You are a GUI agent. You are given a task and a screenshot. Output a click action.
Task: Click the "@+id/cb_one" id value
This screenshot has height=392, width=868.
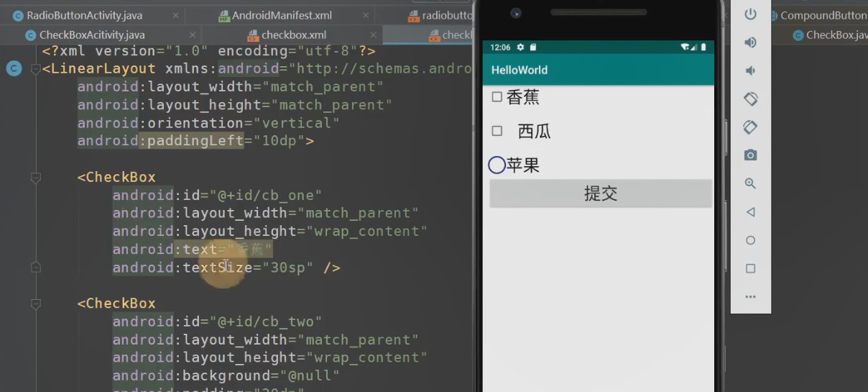coord(265,195)
